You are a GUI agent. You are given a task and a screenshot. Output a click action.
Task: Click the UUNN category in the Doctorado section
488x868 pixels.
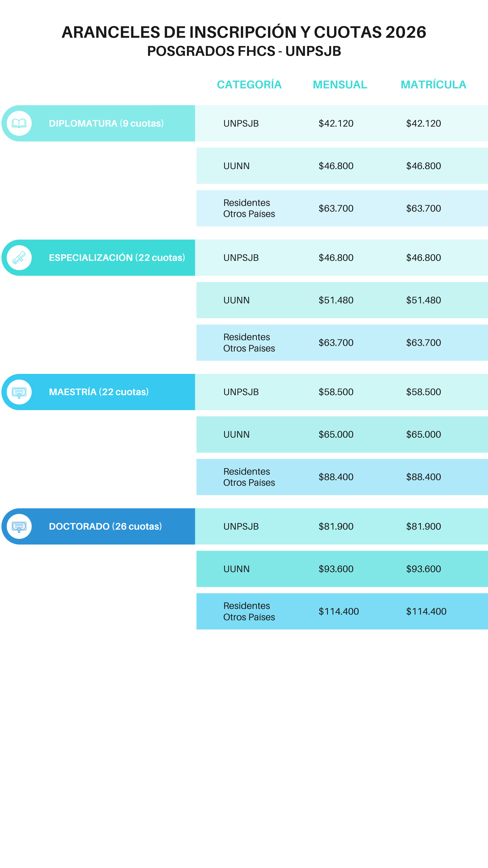236,569
